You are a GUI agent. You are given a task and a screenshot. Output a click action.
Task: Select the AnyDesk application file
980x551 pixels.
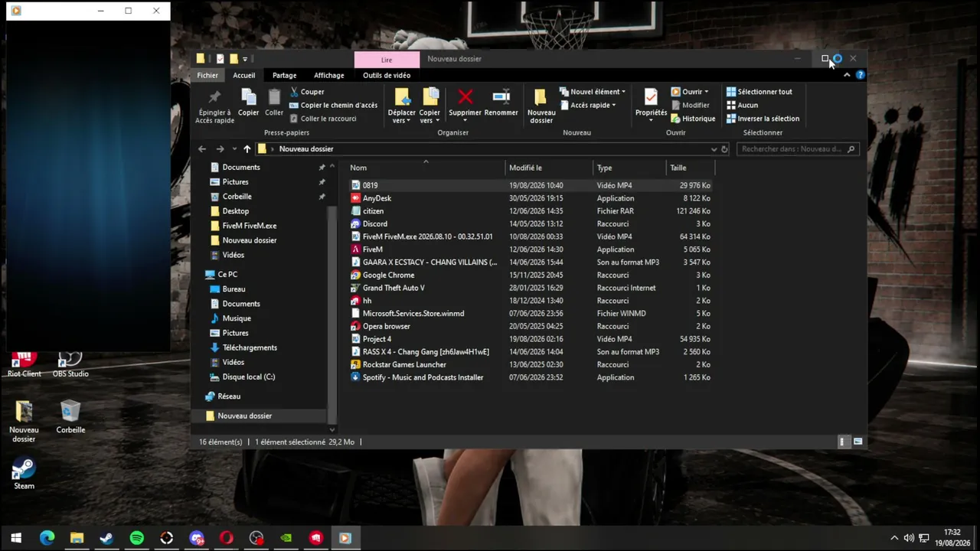pyautogui.click(x=531, y=198)
